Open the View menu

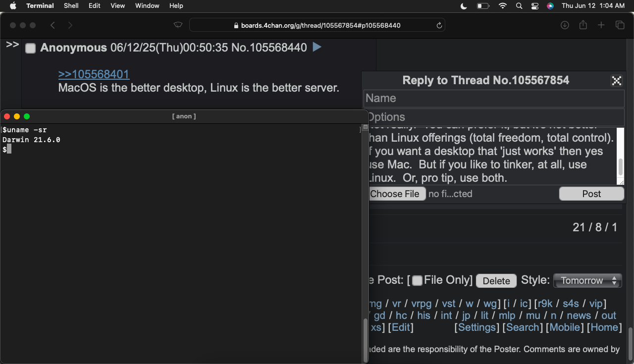tap(118, 6)
